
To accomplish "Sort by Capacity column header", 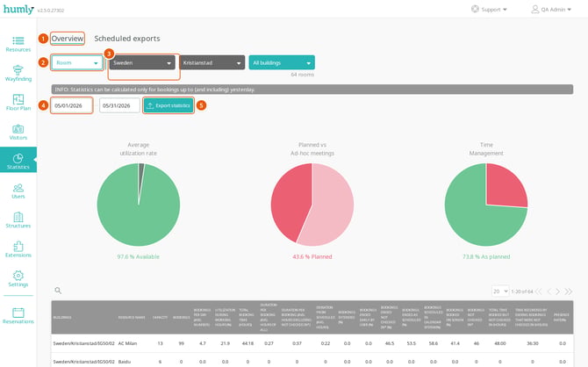I will (x=160, y=317).
